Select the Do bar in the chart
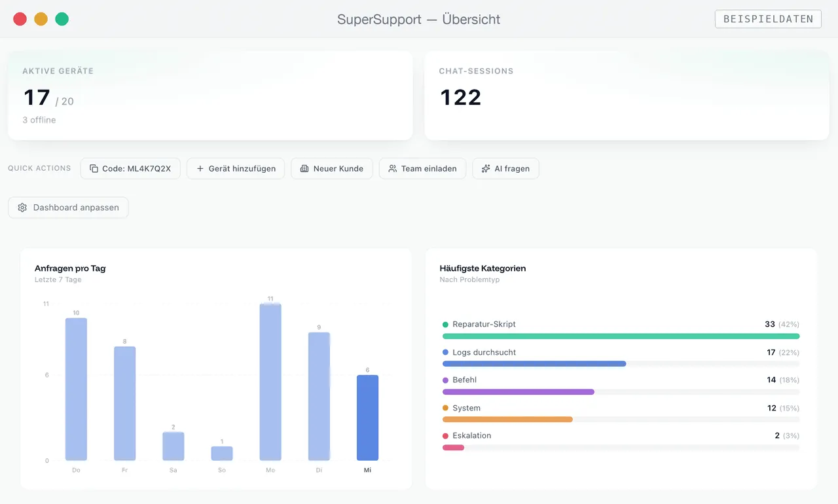 (x=76, y=389)
